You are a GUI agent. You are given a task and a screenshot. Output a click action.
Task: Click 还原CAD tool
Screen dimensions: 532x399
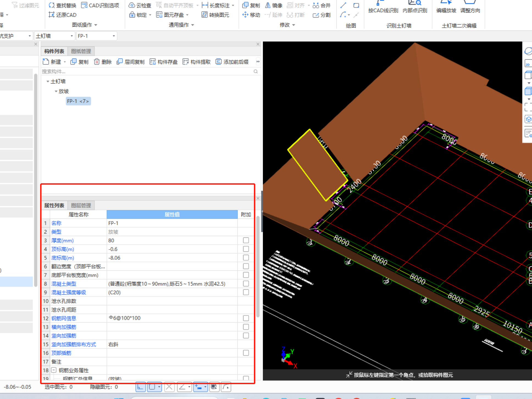pos(62,15)
